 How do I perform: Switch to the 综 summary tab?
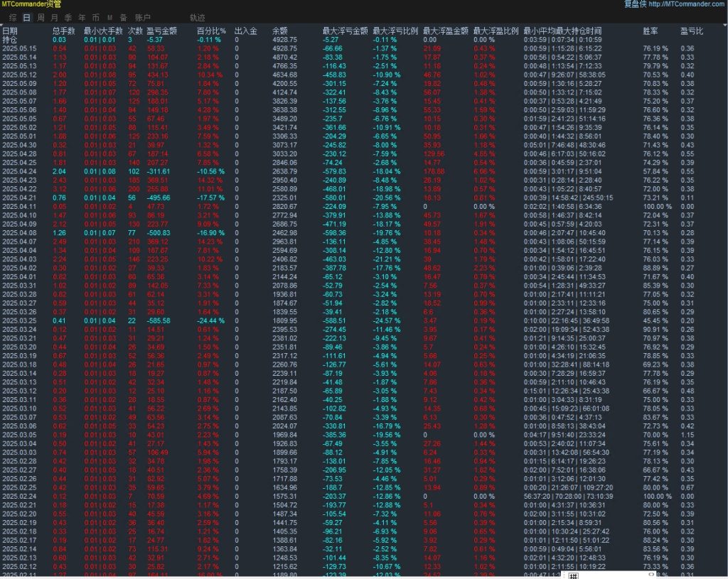tap(12, 16)
